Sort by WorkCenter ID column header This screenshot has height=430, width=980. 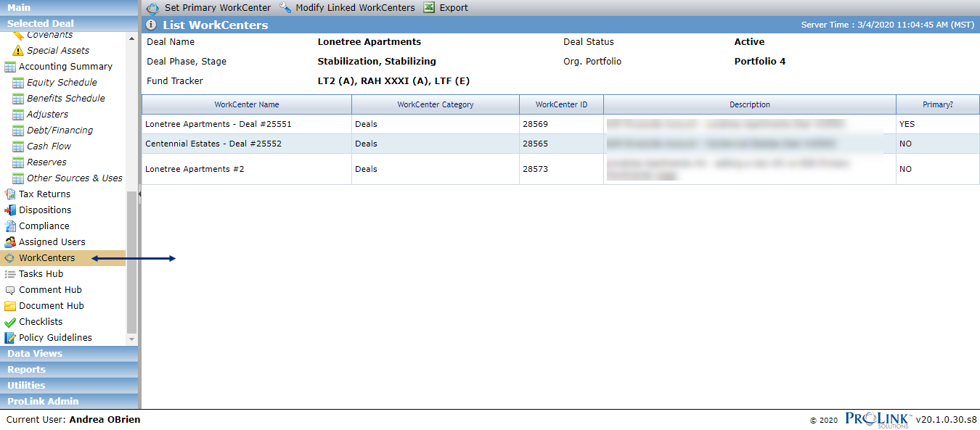tap(561, 104)
